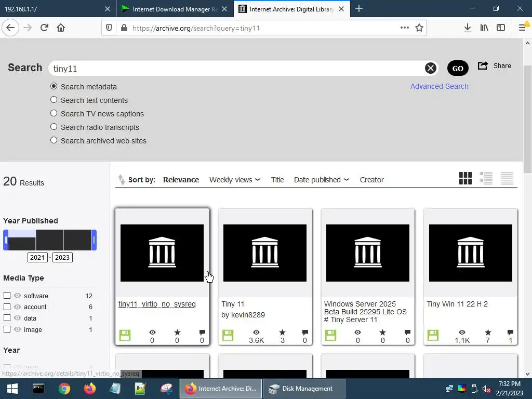This screenshot has width=532, height=399.
Task: Toggle the sidebar view icon
Action: tap(501, 28)
